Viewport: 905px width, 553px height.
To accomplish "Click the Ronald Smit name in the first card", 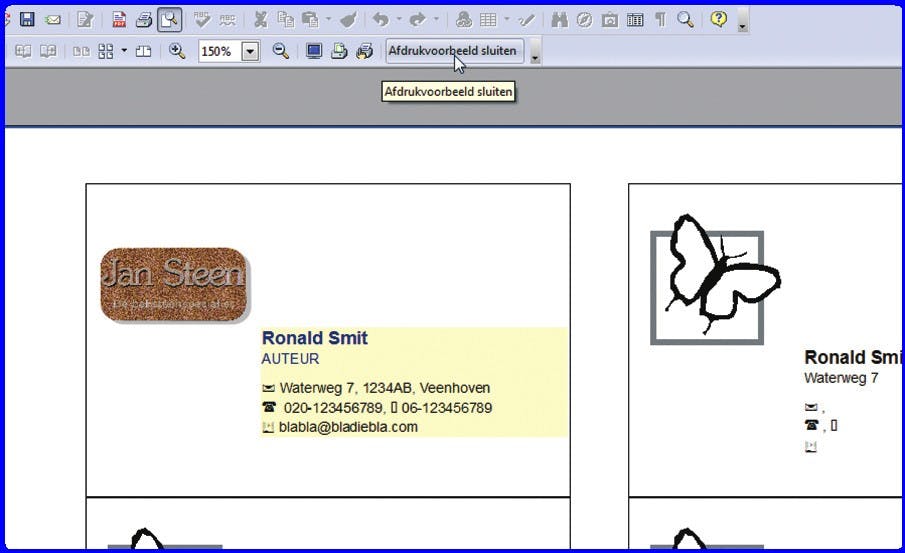I will pos(315,338).
